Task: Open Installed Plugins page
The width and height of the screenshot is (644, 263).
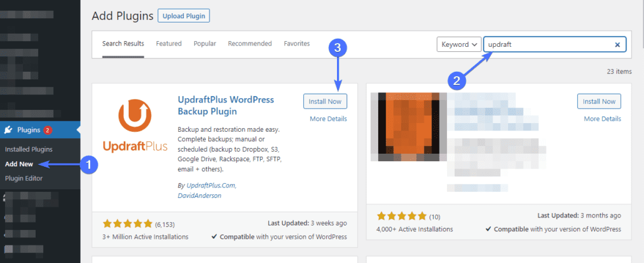Action: click(x=29, y=149)
